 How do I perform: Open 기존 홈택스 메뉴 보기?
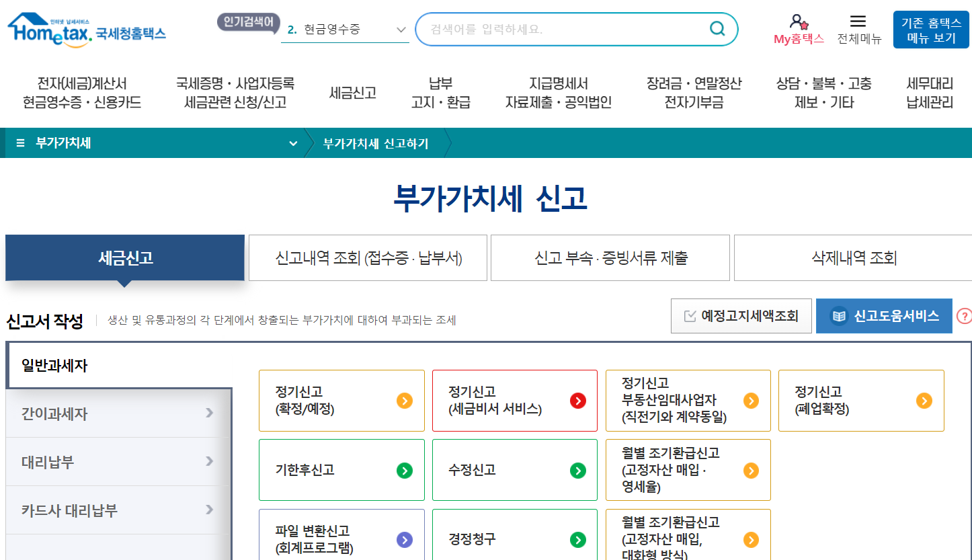[x=930, y=29]
